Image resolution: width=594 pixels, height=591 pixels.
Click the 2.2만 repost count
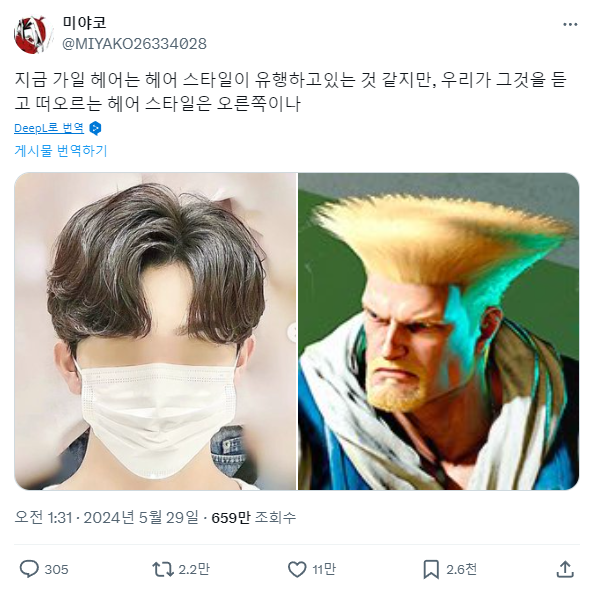(194, 569)
